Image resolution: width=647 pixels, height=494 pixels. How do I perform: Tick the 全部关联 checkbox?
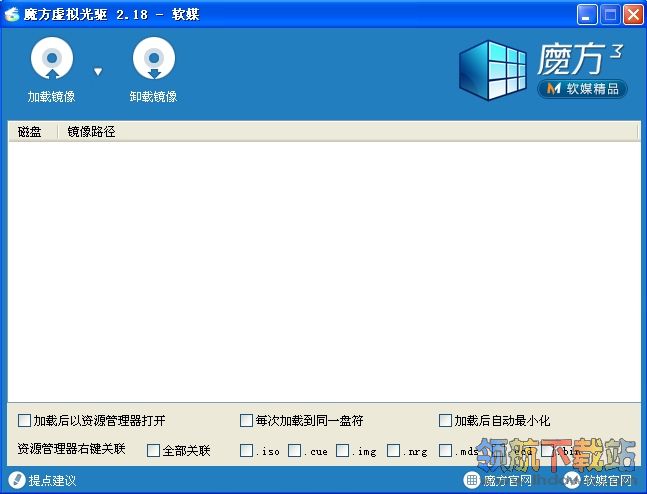pos(153,450)
